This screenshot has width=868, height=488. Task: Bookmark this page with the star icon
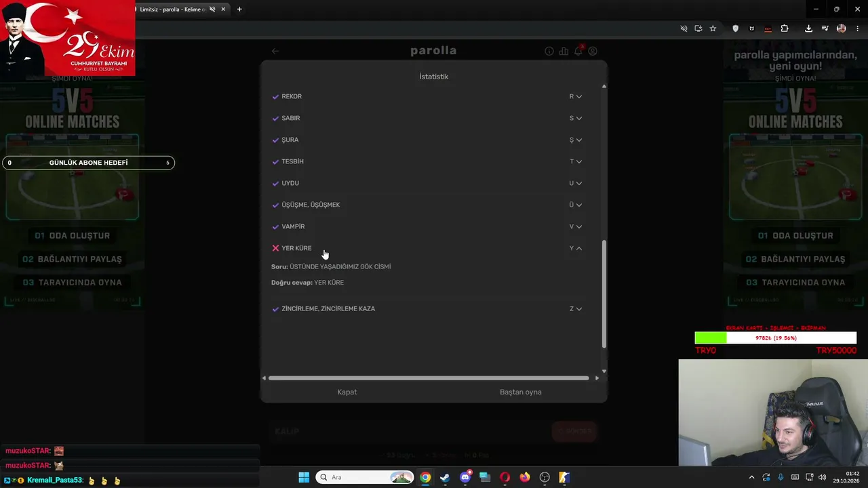click(713, 28)
